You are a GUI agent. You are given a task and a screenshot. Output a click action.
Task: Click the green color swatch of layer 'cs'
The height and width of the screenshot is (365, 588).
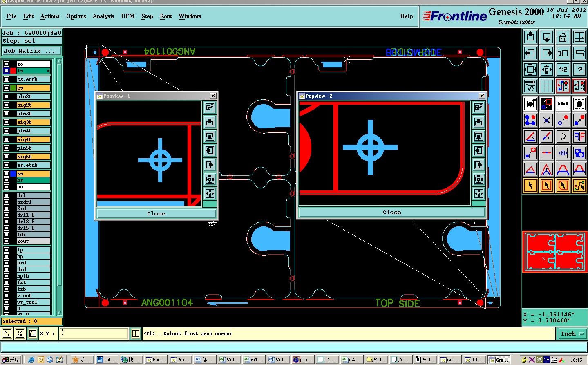point(13,88)
